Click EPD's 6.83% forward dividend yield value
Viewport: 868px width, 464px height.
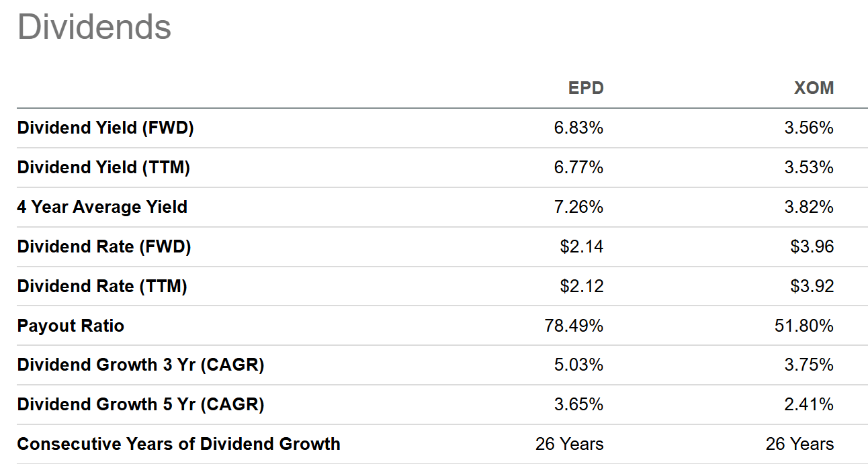click(x=578, y=128)
